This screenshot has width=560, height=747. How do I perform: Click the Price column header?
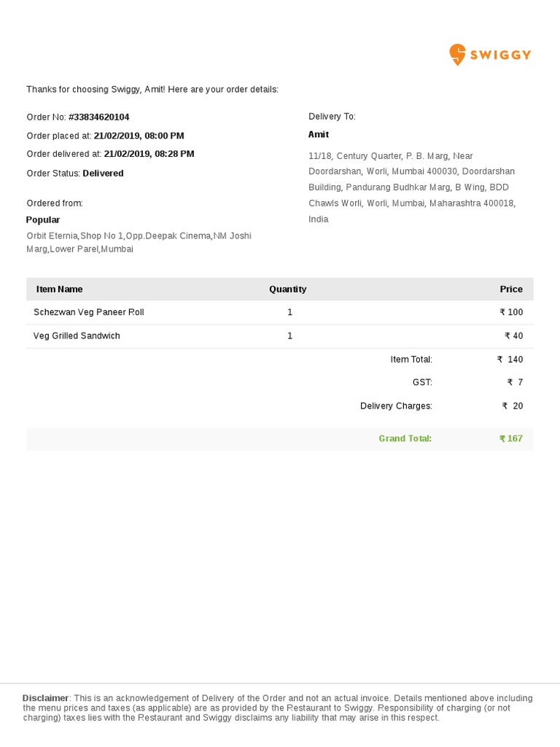[511, 289]
